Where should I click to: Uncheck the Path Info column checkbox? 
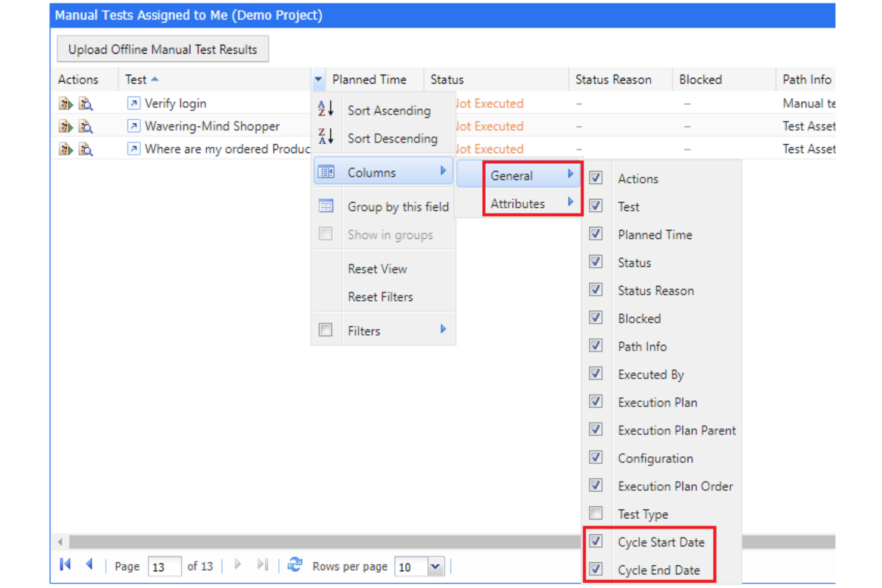595,346
